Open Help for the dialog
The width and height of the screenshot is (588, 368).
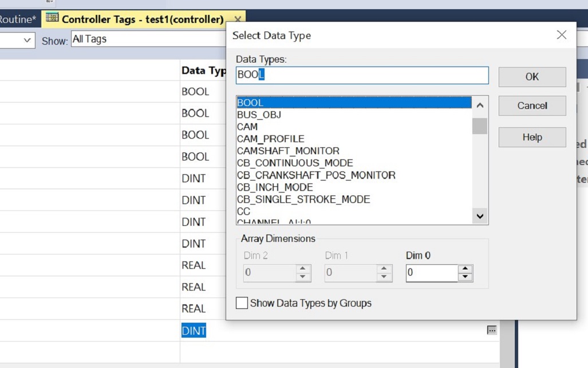point(531,137)
